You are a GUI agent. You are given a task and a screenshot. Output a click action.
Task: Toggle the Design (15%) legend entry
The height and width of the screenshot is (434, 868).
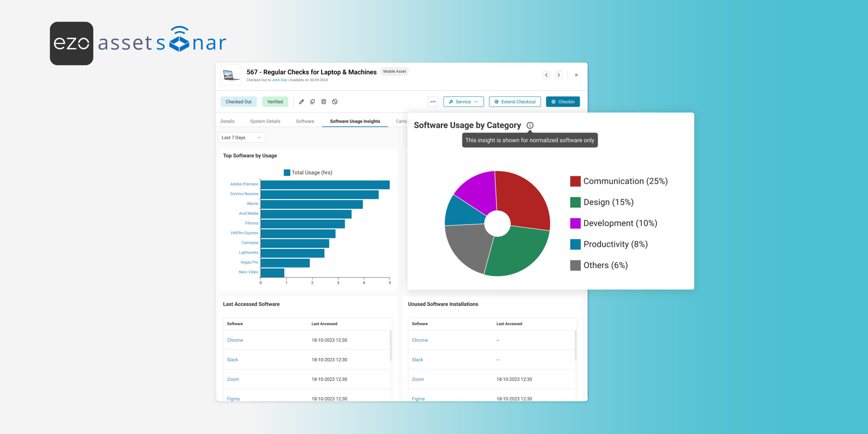602,202
